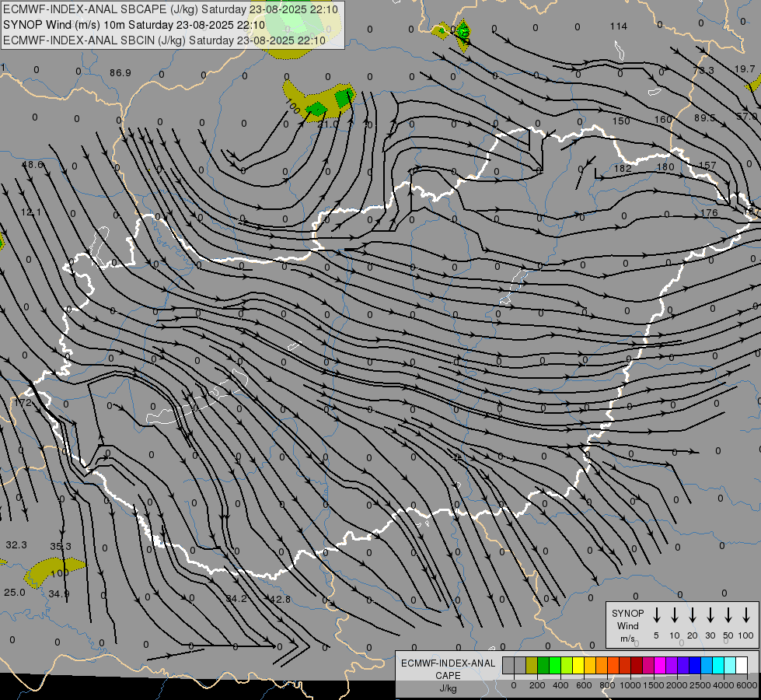Click the SYNOP Wind 10m title line
The height and width of the screenshot is (700, 761).
tap(134, 25)
